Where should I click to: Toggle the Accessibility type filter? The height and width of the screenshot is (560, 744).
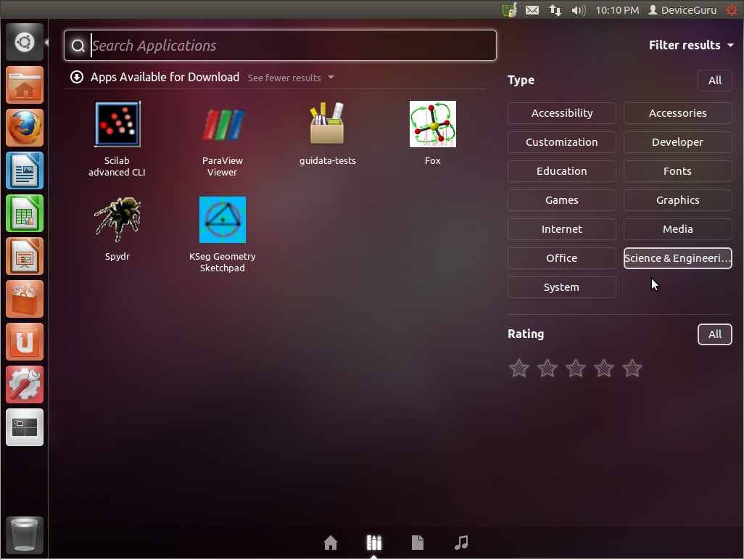(562, 113)
